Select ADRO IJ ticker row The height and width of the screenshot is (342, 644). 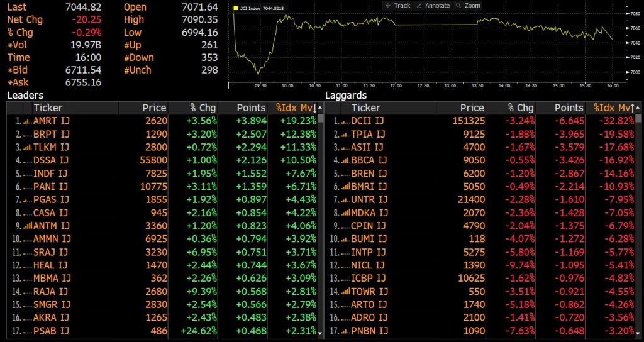369,317
